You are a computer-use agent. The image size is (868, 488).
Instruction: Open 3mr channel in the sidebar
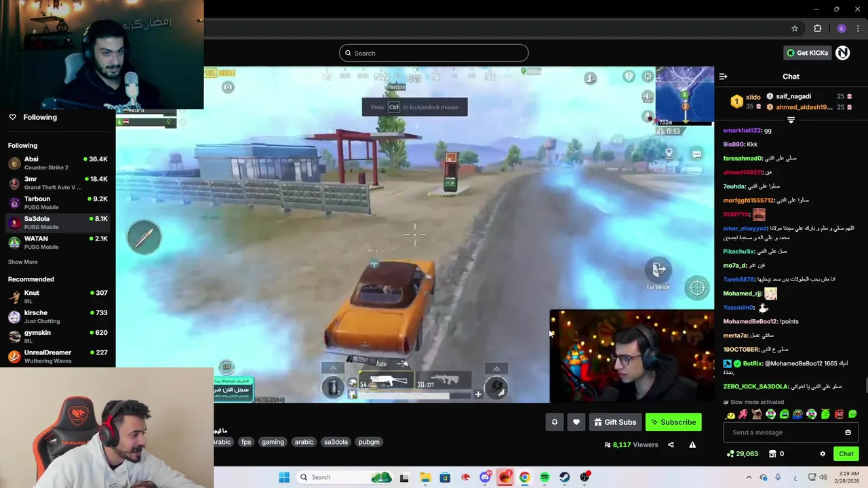click(58, 183)
